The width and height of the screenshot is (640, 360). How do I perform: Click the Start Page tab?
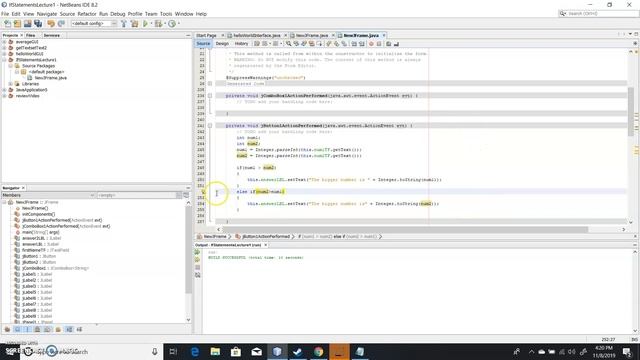click(207, 36)
